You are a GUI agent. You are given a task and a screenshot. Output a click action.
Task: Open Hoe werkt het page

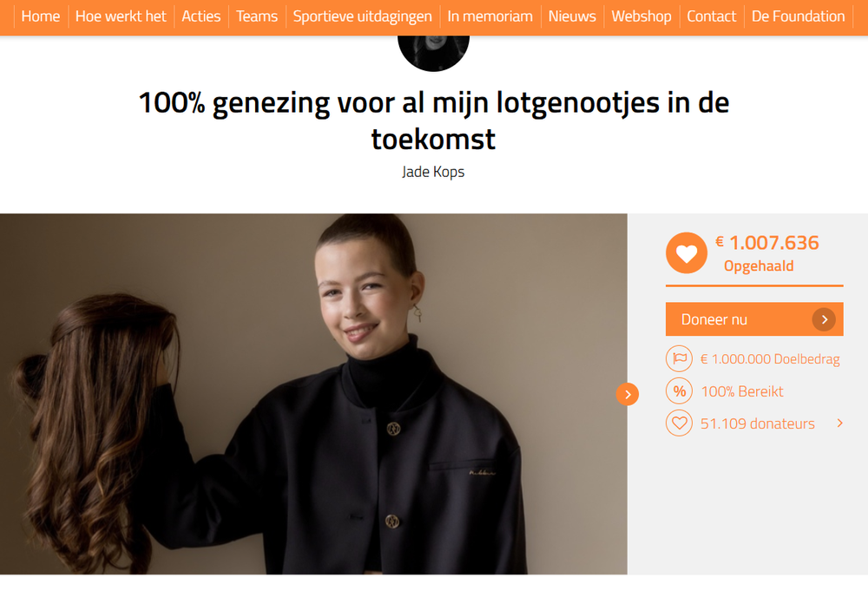121,16
